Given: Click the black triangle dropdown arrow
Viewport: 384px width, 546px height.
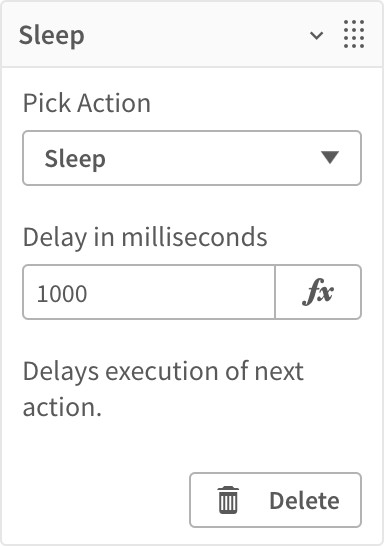Looking at the screenshot, I should click(330, 157).
